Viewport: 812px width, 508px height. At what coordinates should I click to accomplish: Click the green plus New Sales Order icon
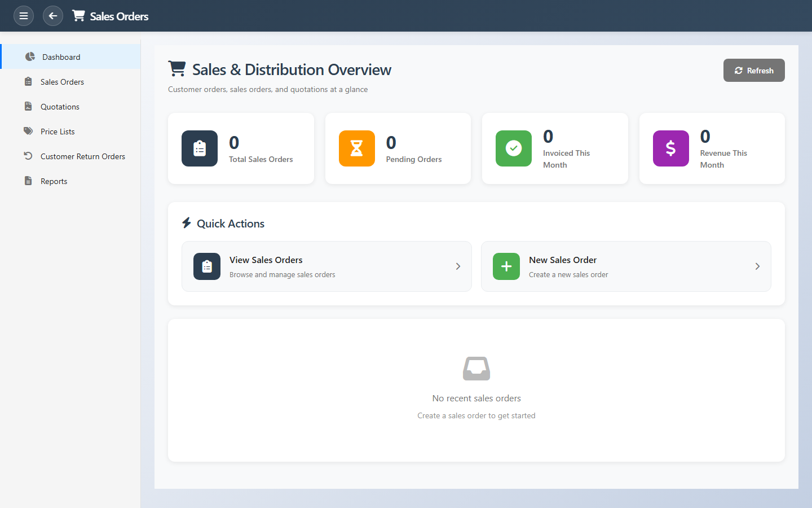(x=506, y=266)
